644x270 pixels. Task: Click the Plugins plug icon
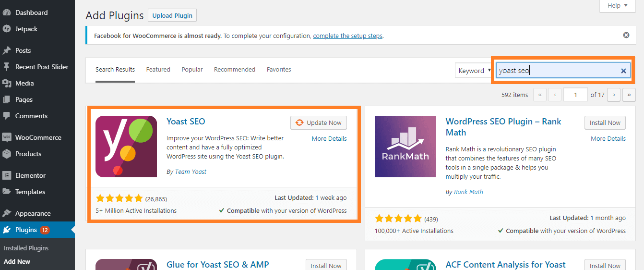coord(7,230)
